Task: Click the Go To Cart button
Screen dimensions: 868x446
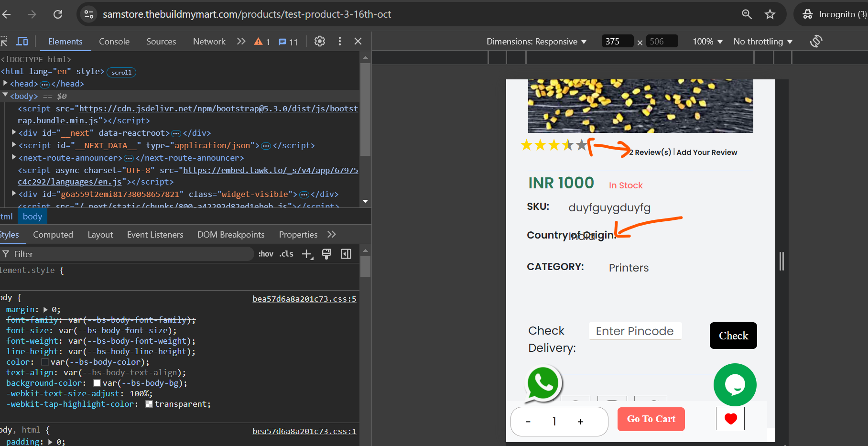Action: (x=651, y=419)
